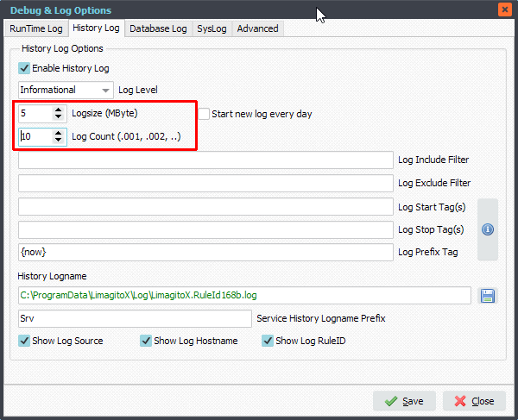Toggle Show Log Hostname checkbox
This screenshot has height=420, width=518.
click(x=146, y=341)
